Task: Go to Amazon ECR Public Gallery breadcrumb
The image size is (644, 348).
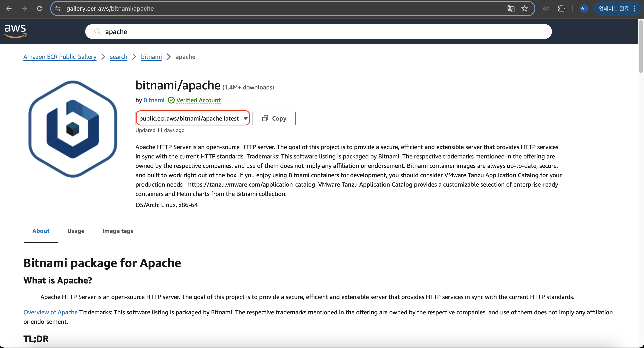Action: coord(60,57)
